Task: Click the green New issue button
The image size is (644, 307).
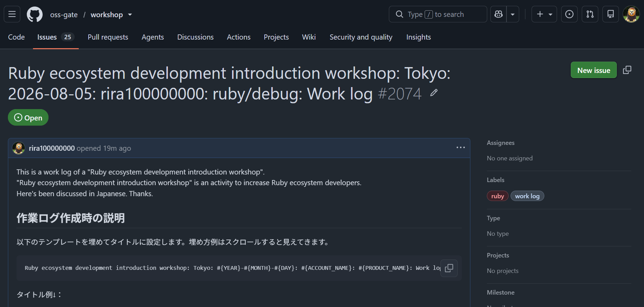Action: coord(593,70)
